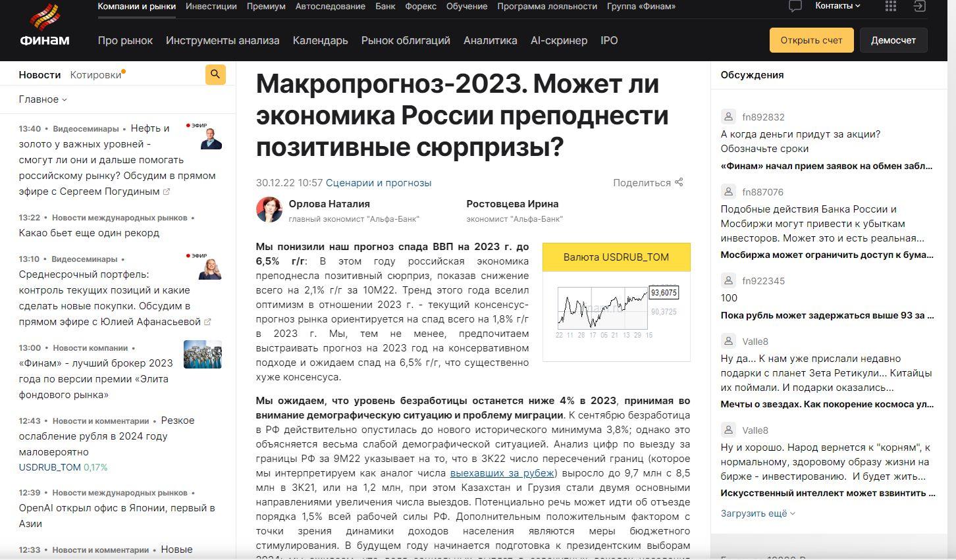The height and width of the screenshot is (560, 956).
Task: Go to Аналитика section
Action: point(491,41)
